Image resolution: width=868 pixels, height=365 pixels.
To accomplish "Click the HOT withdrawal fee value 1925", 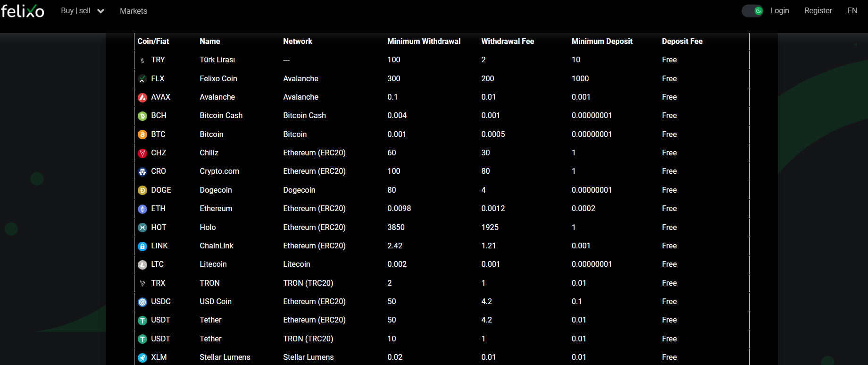I will point(490,227).
